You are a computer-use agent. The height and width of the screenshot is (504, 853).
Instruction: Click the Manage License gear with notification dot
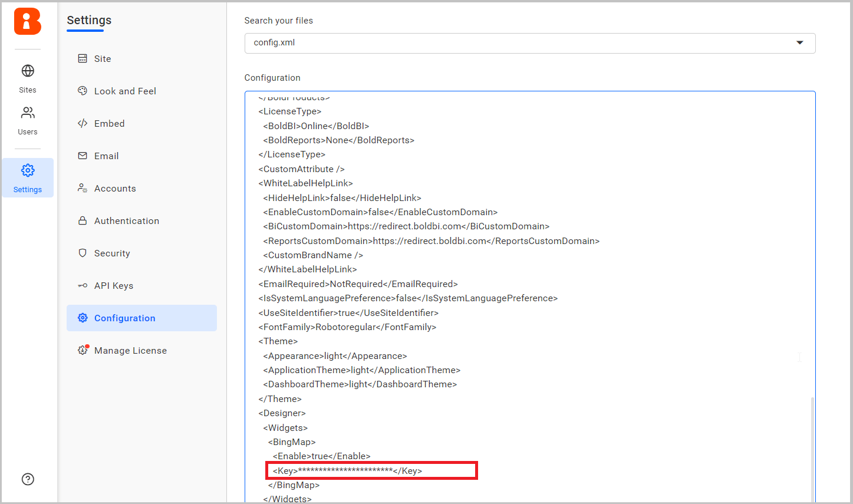click(x=83, y=349)
